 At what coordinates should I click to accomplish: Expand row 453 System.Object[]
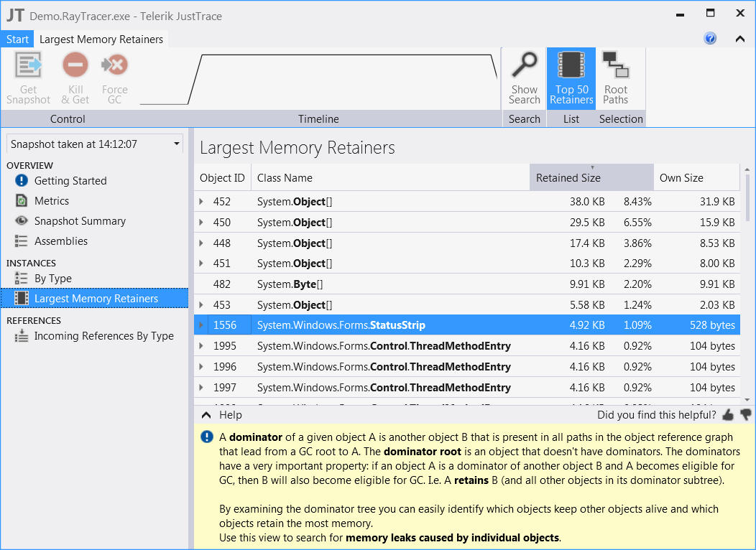[201, 305]
